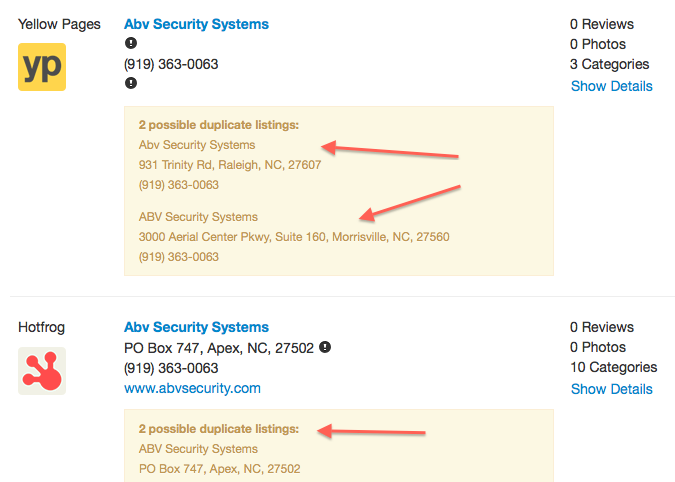This screenshot has width=675, height=482.
Task: Click the Yellow Pages yp logo icon
Action: pos(42,67)
